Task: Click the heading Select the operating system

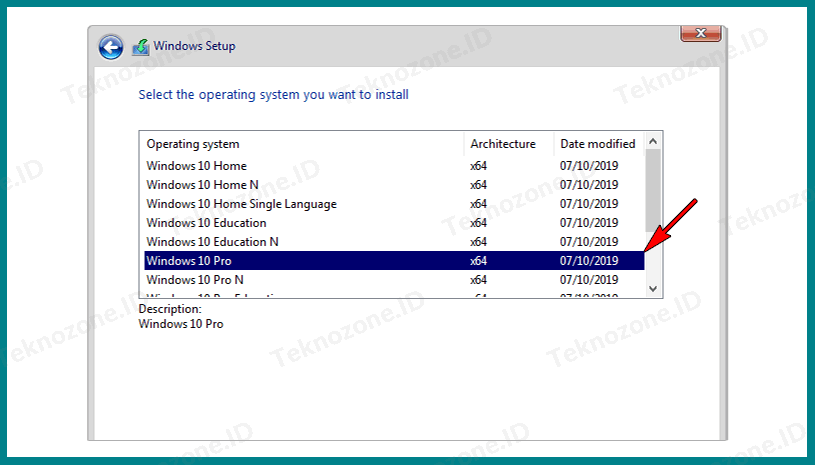Action: (x=273, y=95)
